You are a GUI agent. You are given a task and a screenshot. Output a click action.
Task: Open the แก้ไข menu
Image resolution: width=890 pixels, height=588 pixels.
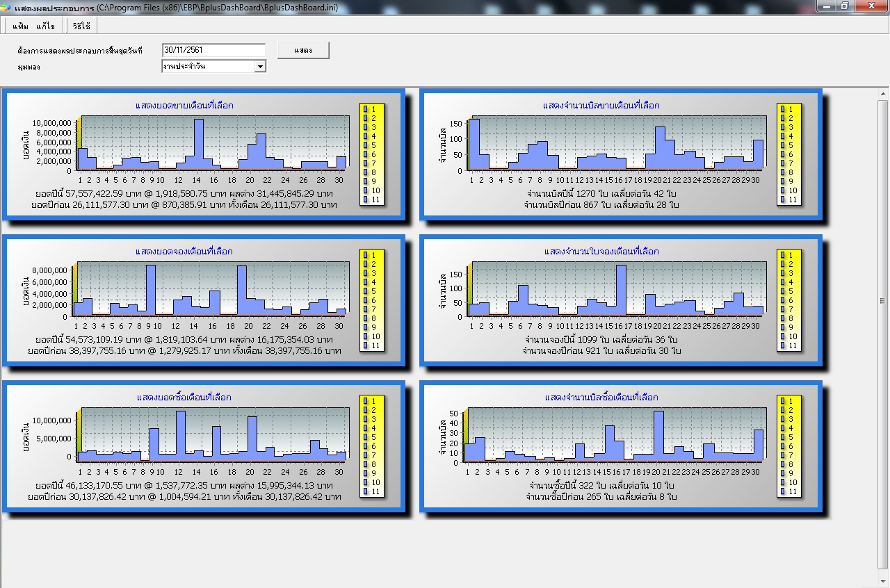[x=47, y=25]
